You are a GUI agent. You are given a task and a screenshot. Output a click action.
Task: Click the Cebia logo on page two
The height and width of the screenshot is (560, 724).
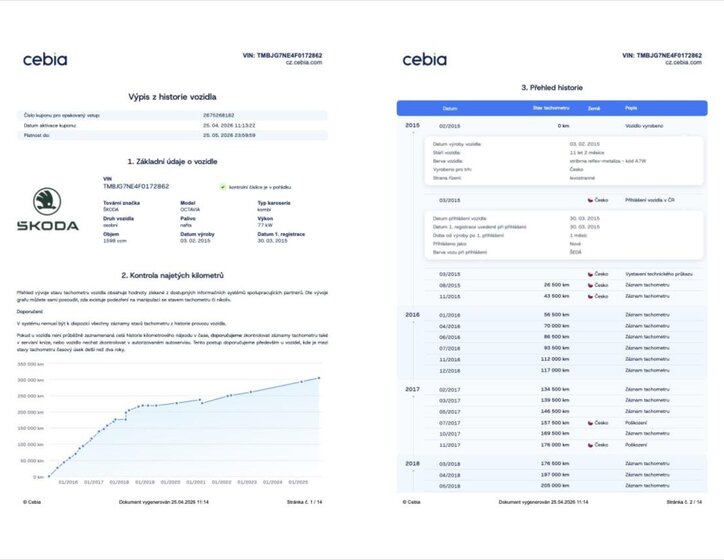424,59
